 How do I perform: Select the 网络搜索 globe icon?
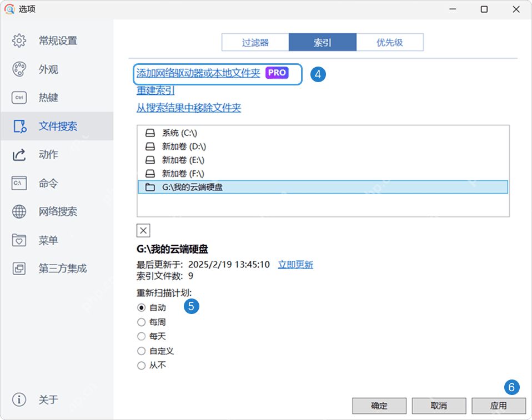19,211
